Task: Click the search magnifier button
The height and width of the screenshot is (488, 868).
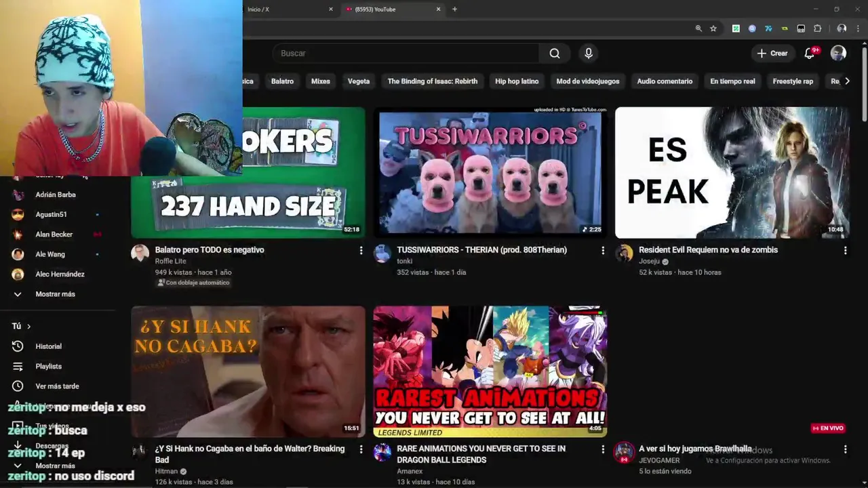Action: (555, 54)
